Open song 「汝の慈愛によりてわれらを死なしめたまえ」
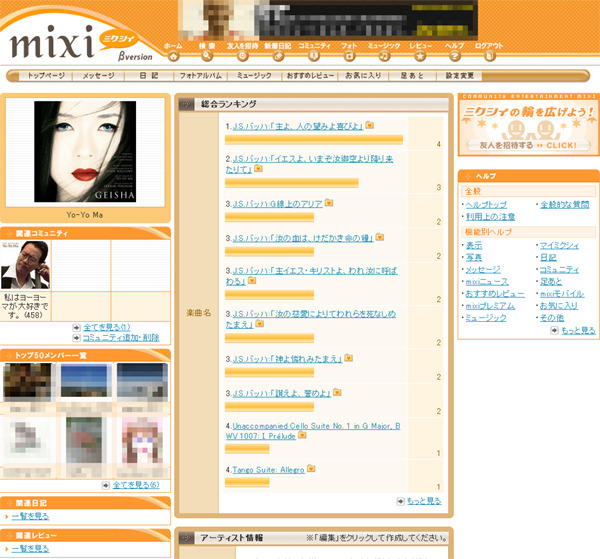This screenshot has width=600, height=559. tap(310, 319)
